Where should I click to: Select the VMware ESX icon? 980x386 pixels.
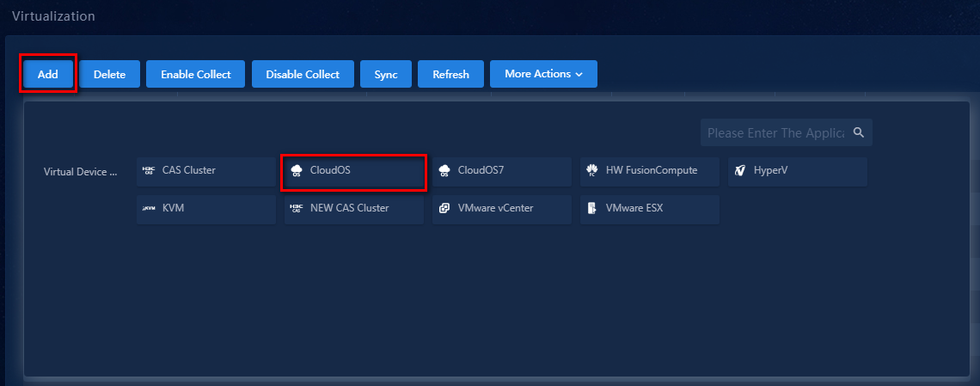click(x=591, y=208)
